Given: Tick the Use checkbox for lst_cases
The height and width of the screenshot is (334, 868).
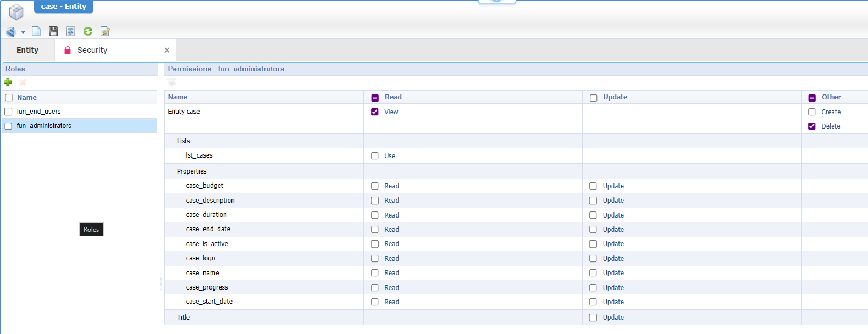Looking at the screenshot, I should pos(375,156).
